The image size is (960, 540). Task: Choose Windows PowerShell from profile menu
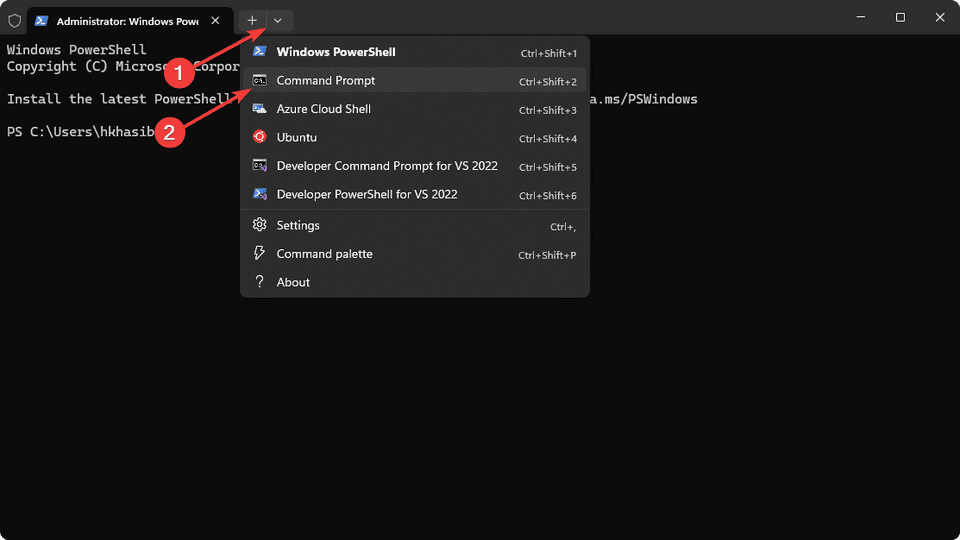coord(414,52)
